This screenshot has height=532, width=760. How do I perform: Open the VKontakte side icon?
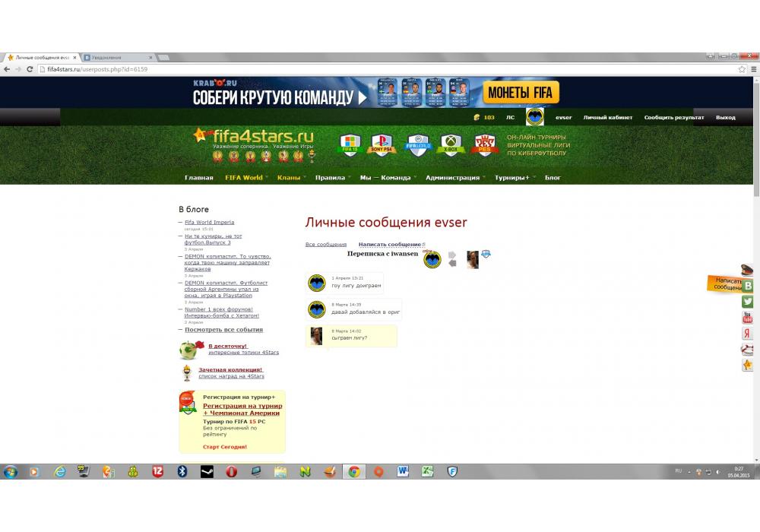(747, 286)
